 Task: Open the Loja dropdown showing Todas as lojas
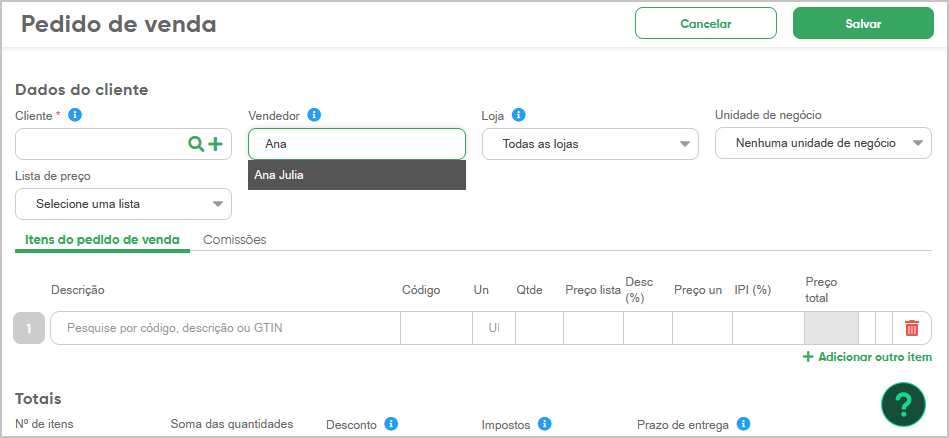pyautogui.click(x=590, y=144)
